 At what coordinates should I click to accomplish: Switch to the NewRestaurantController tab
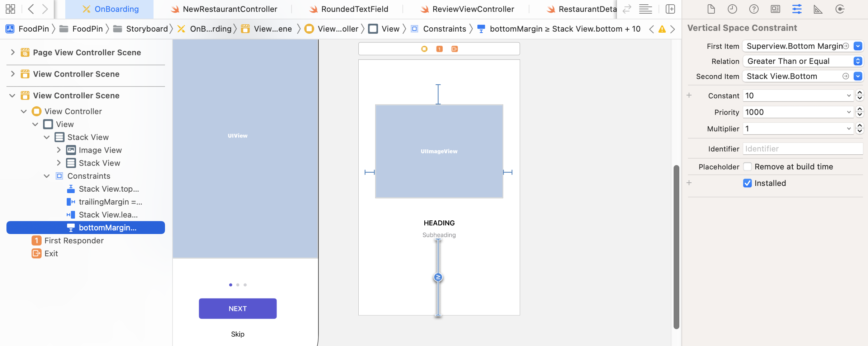tap(230, 9)
